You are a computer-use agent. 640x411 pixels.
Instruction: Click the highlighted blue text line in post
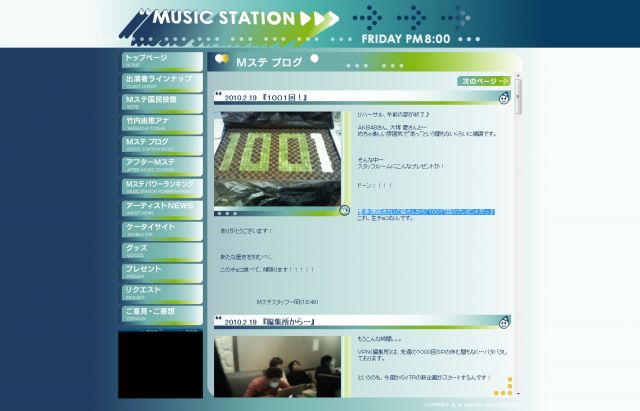click(x=427, y=212)
